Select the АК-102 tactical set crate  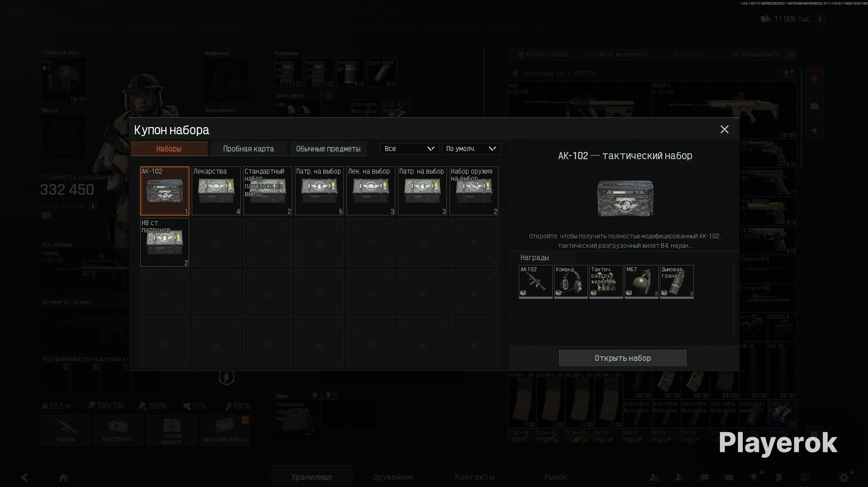pos(165,191)
